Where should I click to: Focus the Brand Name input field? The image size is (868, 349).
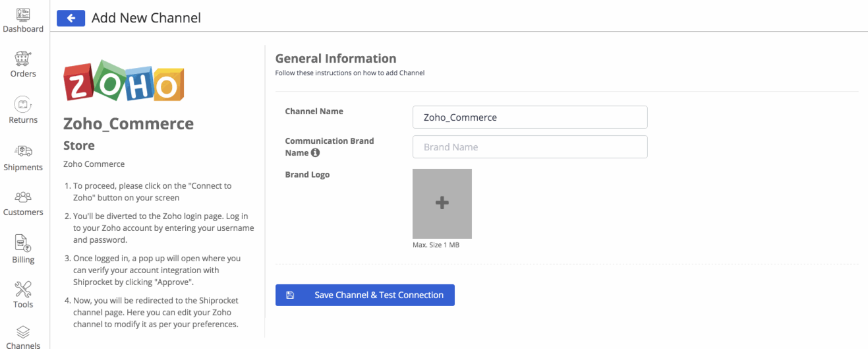tap(530, 147)
